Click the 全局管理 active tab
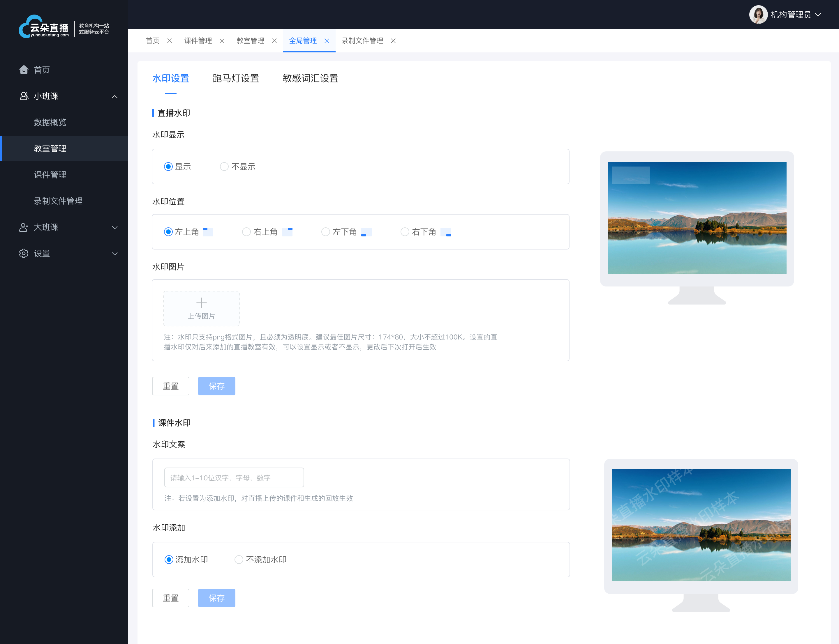Viewport: 839px width, 644px height. pos(302,40)
